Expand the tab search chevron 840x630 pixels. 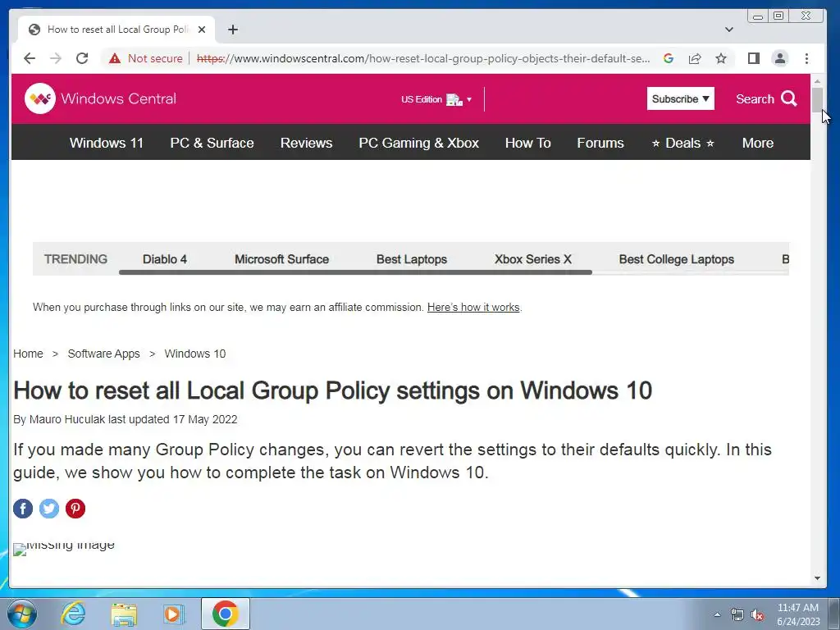tap(729, 30)
